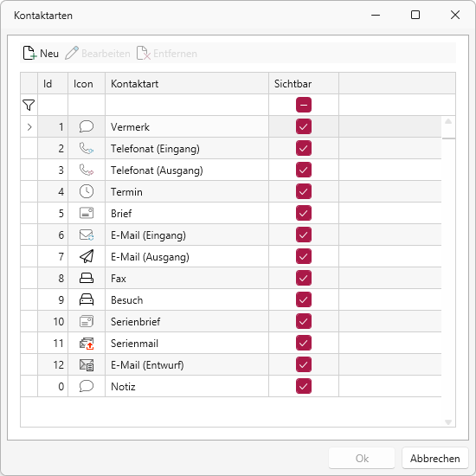Click the Serienmail upload icon
The image size is (476, 476).
pyautogui.click(x=87, y=344)
